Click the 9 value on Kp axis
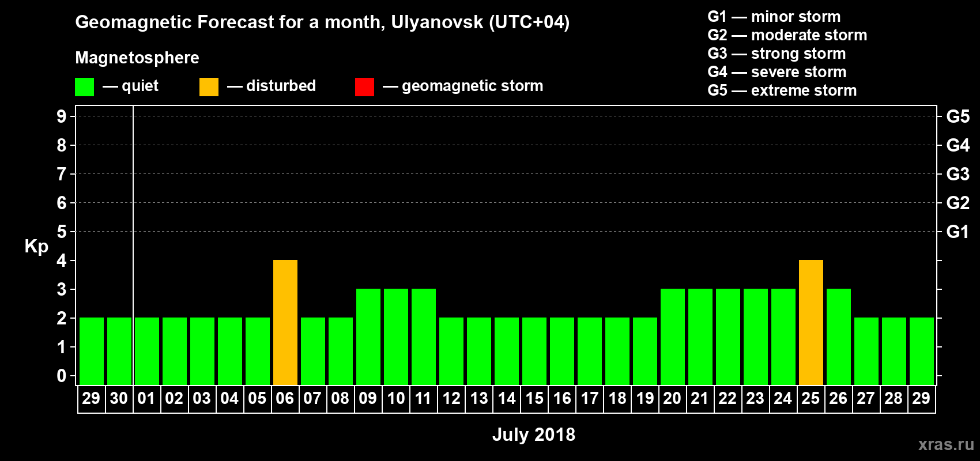 point(62,116)
